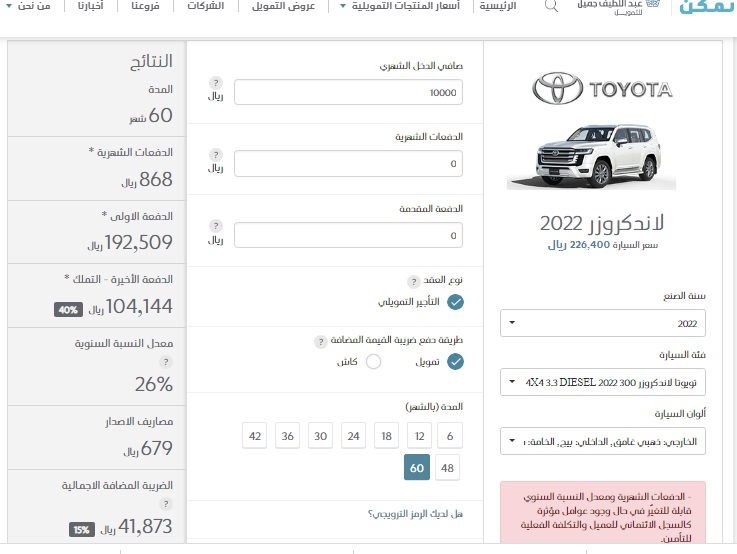Viewport: 737px width, 554px height.
Task: Click the 104,144 last payment value
Action: coord(139,306)
